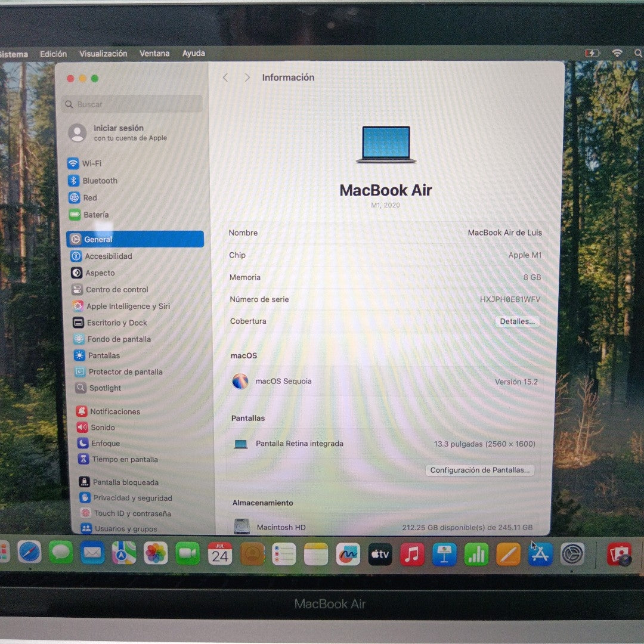Image resolution: width=644 pixels, height=644 pixels.
Task: Select Privacidad y seguridad in sidebar
Action: pyautogui.click(x=132, y=498)
